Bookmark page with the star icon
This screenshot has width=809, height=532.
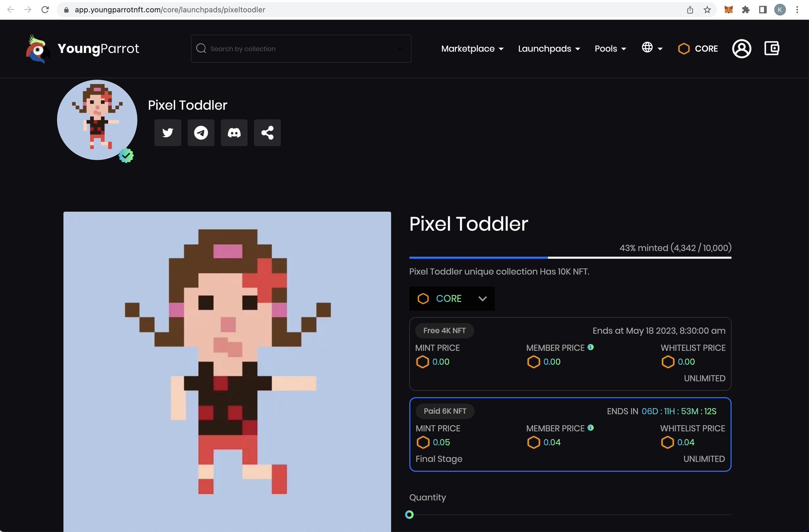coord(707,9)
